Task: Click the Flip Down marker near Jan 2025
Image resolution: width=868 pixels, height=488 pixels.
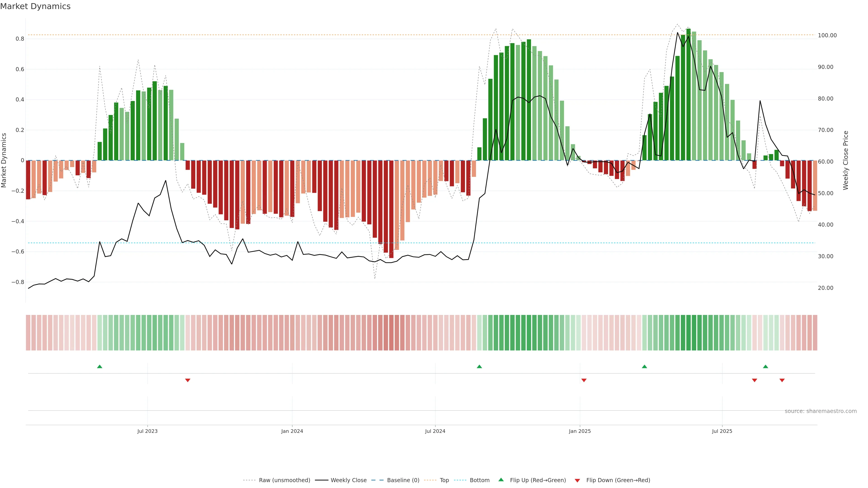Action: point(584,380)
